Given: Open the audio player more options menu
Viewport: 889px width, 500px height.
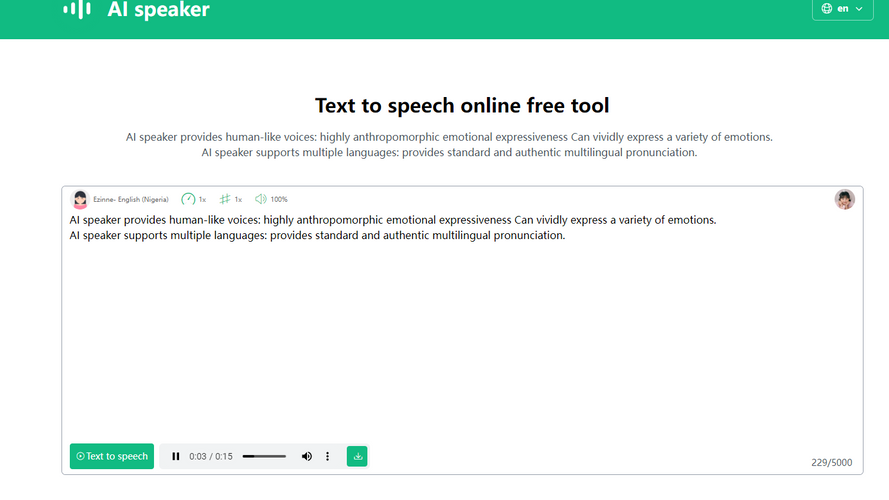Looking at the screenshot, I should 327,456.
